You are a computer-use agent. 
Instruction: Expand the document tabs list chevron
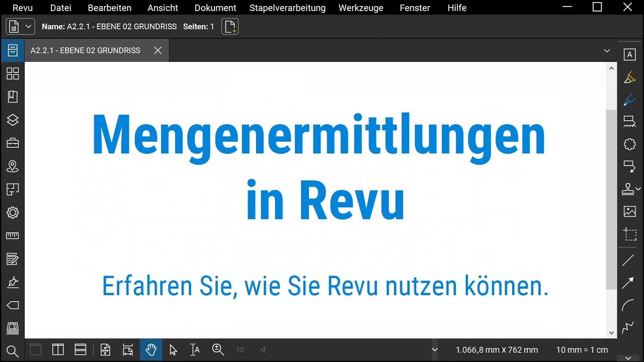coord(607,51)
